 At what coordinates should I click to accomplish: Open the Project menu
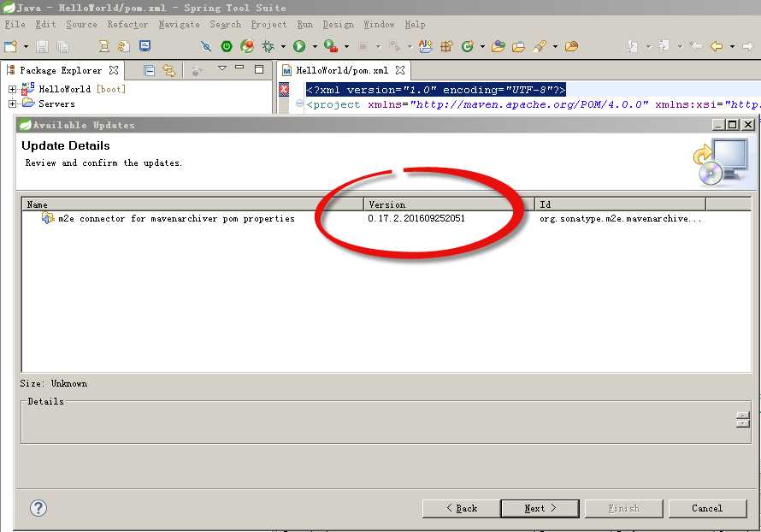[x=268, y=24]
